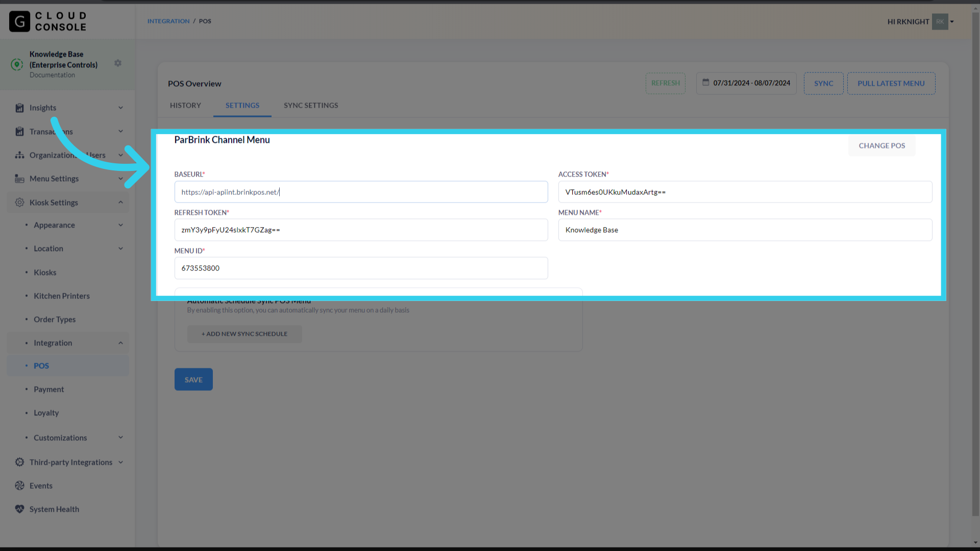Open Knowledge Base settings gear icon

pyautogui.click(x=118, y=63)
